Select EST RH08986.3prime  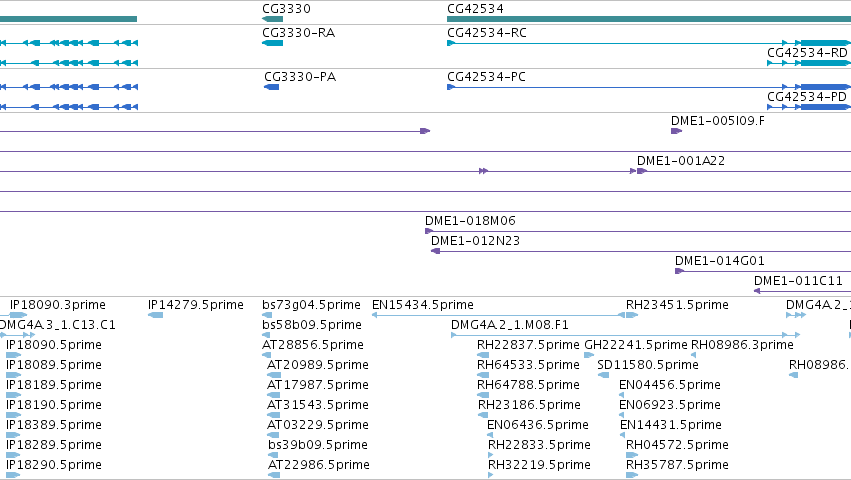pyautogui.click(x=742, y=345)
